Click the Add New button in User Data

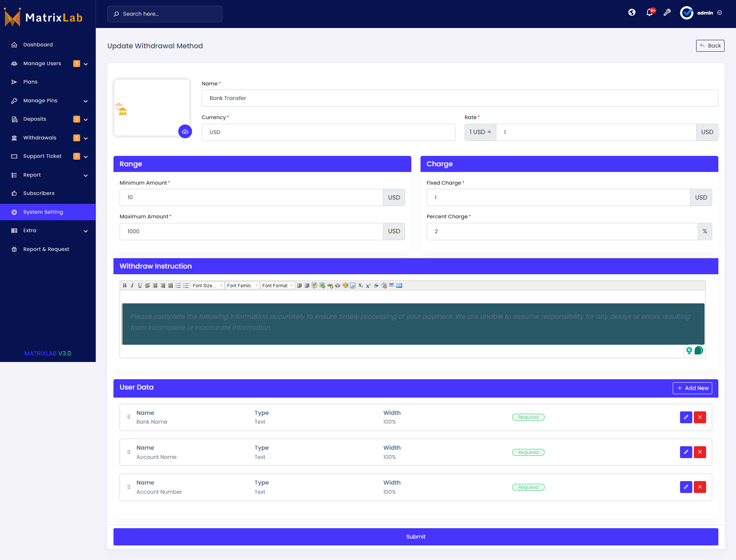[x=692, y=388]
